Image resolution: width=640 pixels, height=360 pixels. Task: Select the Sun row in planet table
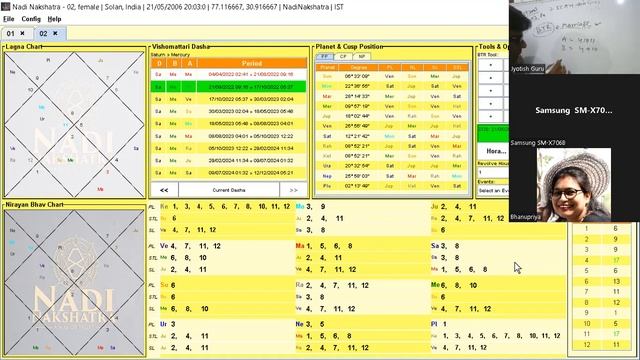click(392, 76)
